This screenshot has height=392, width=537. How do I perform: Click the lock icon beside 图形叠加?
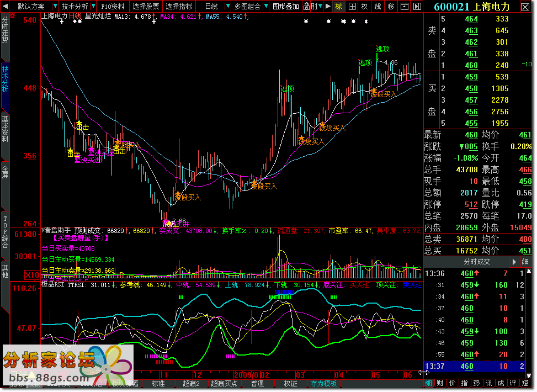pos(306,6)
